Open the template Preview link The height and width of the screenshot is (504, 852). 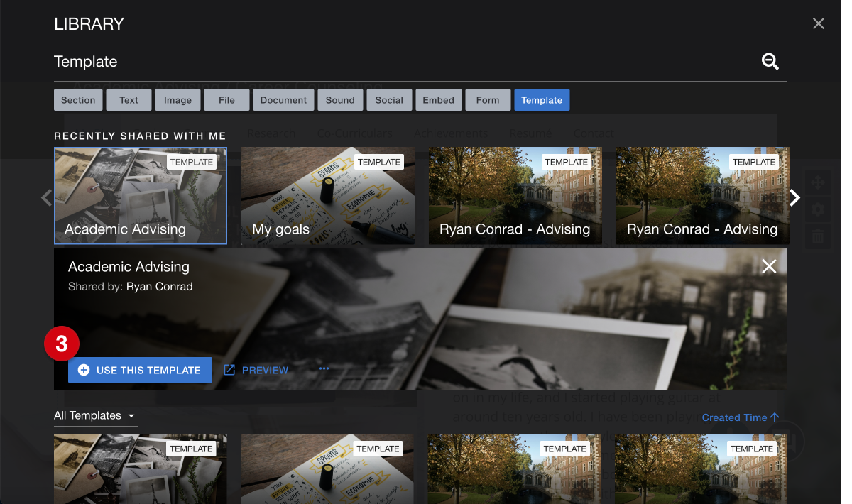[x=256, y=370]
